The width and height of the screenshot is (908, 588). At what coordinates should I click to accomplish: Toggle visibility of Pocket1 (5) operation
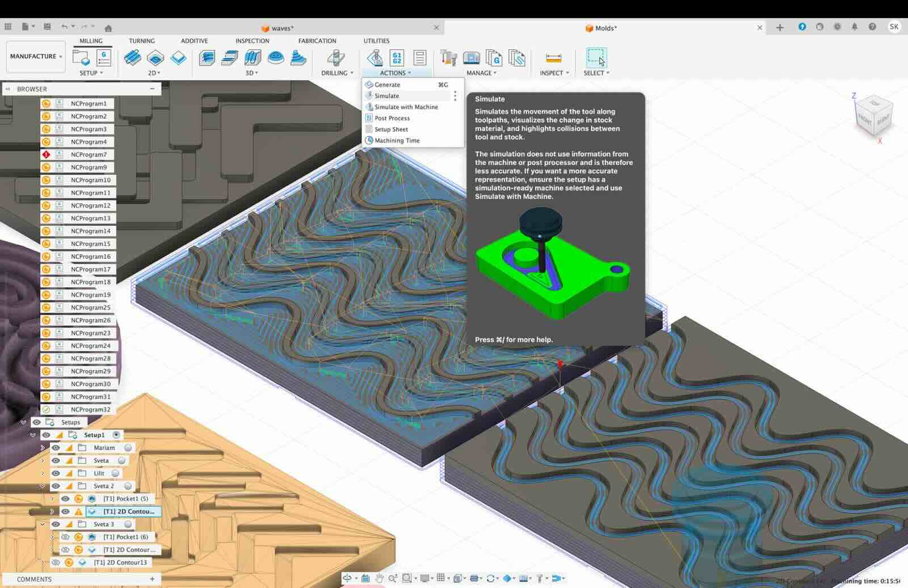(66, 499)
